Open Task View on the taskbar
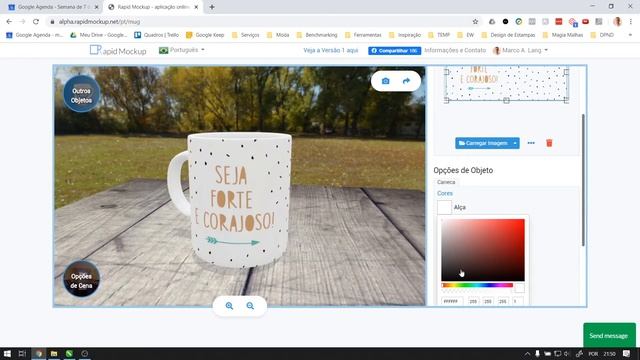Image resolution: width=640 pixels, height=360 pixels. coord(22,353)
